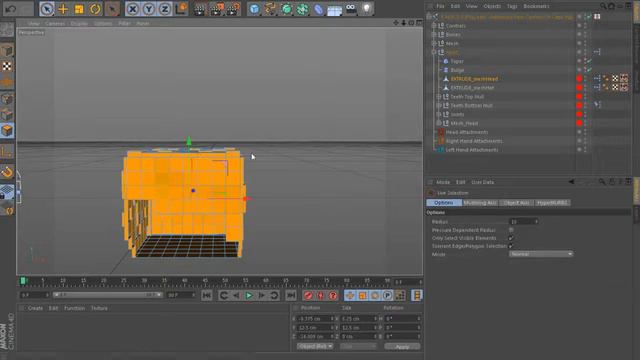Open the Object Manager Tags menu
Viewport: 640px width, 360px height.
coord(512,6)
